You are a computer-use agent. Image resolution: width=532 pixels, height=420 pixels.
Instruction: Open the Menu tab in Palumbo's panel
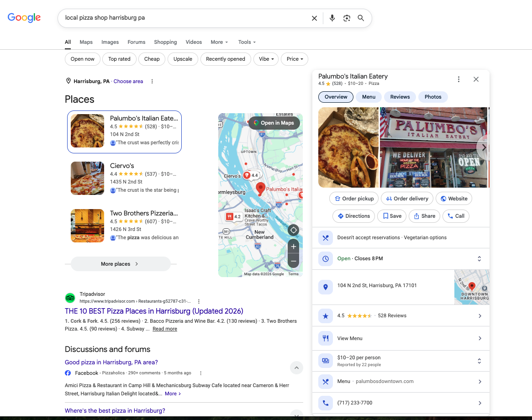pos(369,97)
